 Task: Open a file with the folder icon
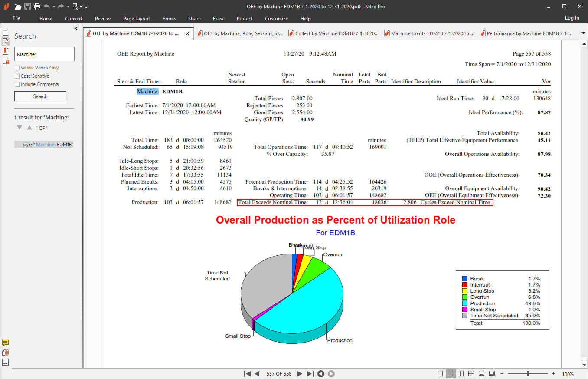18,7
